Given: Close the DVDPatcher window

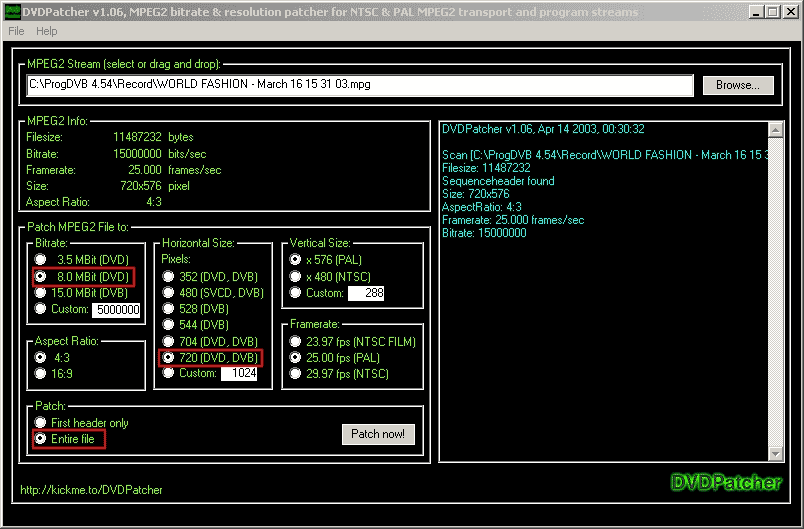Looking at the screenshot, I should click(x=790, y=12).
